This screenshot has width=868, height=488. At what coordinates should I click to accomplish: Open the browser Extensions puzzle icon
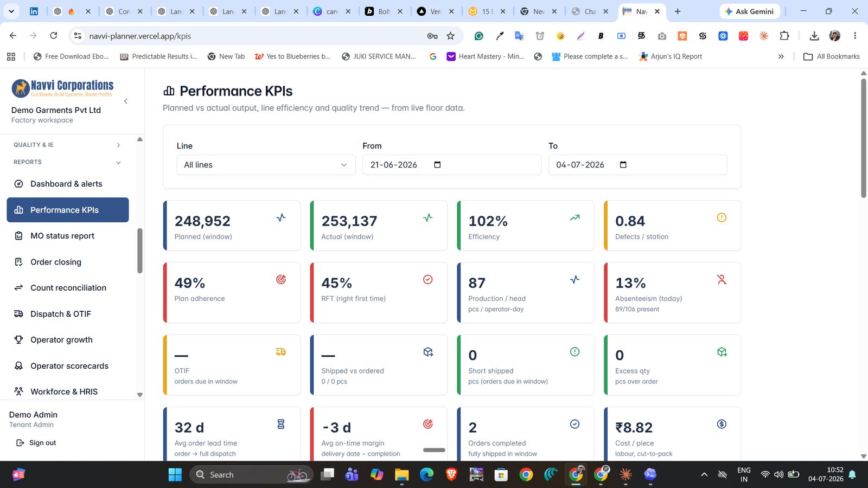[784, 36]
